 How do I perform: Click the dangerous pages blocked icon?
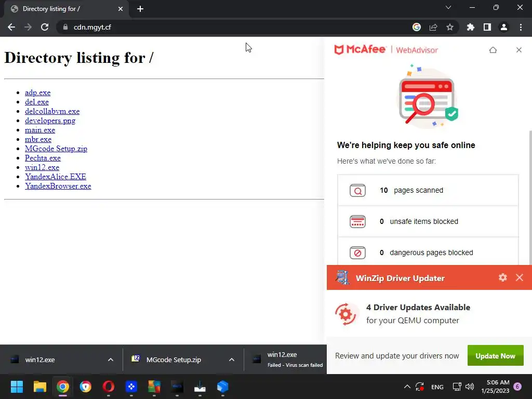(357, 253)
